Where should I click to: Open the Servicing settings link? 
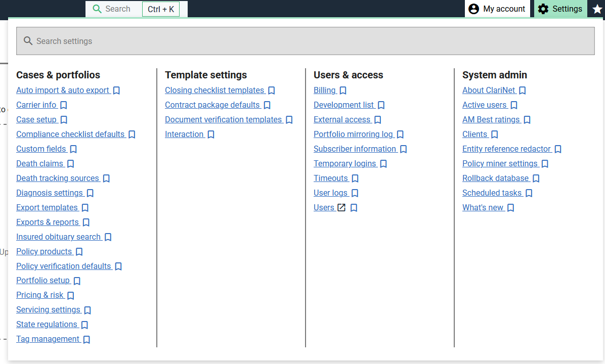click(x=48, y=309)
